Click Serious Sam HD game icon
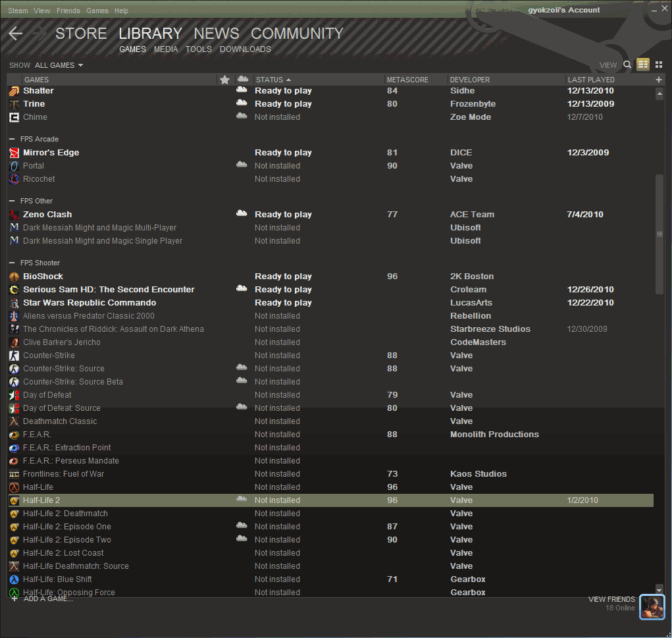 (14, 290)
